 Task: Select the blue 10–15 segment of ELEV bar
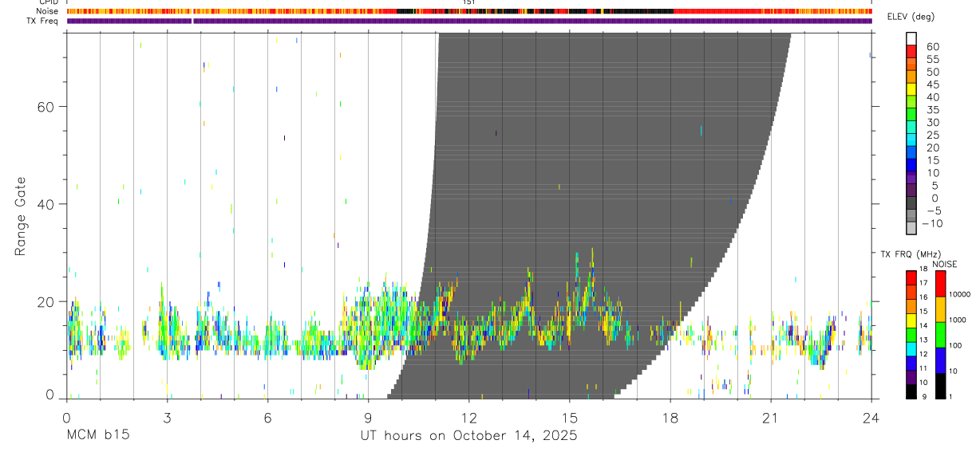click(911, 166)
